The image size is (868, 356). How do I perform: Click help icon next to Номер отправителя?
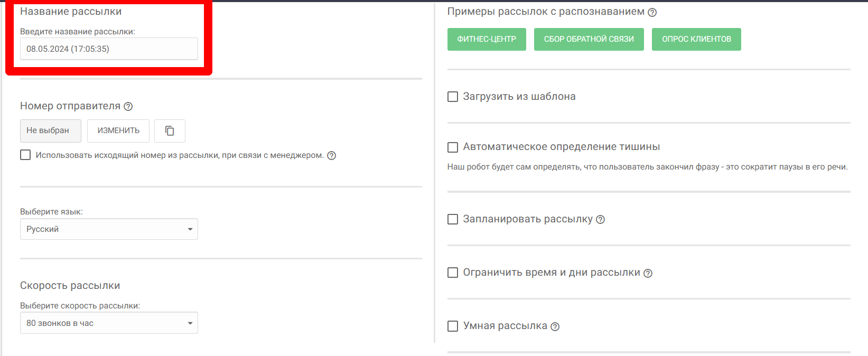128,106
